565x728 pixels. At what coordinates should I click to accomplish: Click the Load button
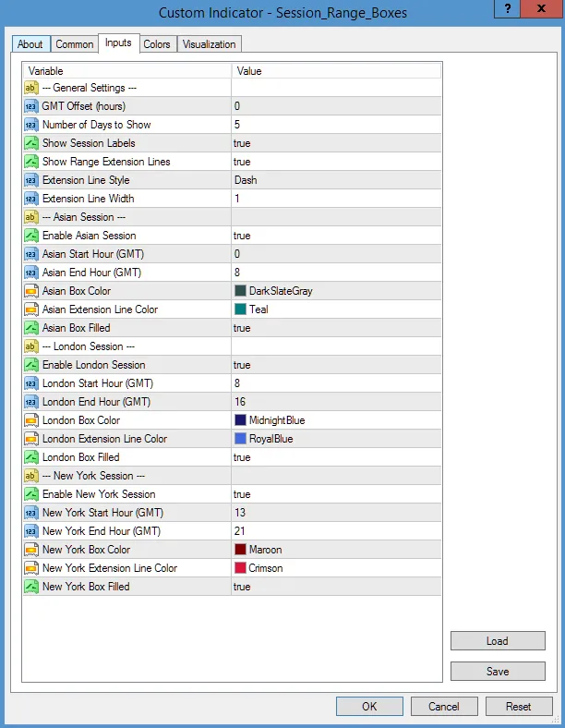498,641
